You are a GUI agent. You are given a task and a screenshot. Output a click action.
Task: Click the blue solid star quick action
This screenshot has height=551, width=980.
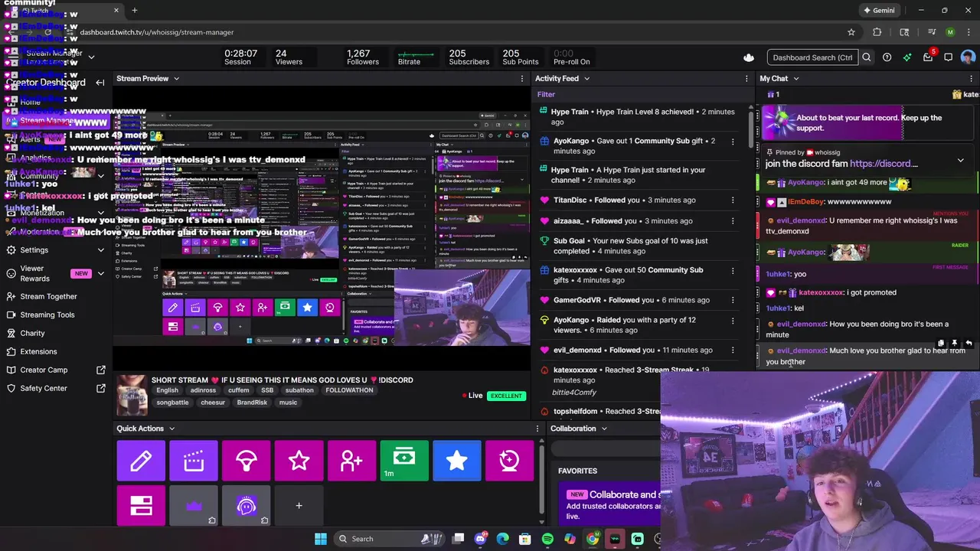[457, 461]
